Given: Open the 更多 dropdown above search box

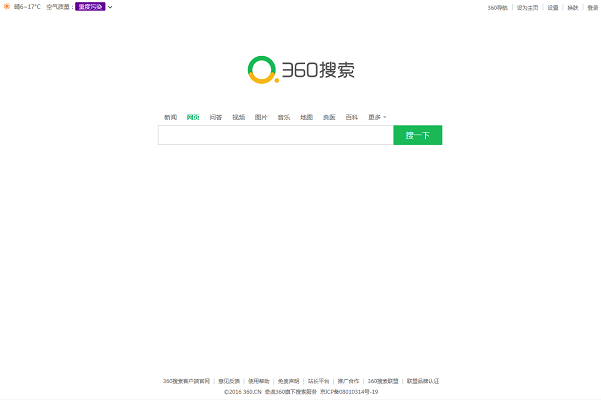Looking at the screenshot, I should pos(377,117).
